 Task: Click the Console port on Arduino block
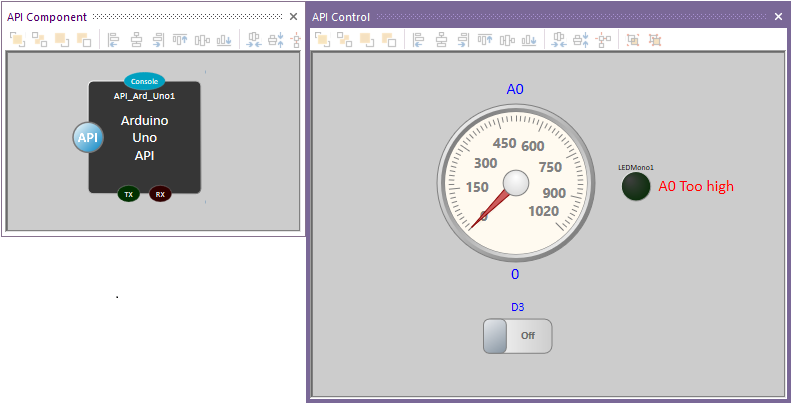click(145, 81)
